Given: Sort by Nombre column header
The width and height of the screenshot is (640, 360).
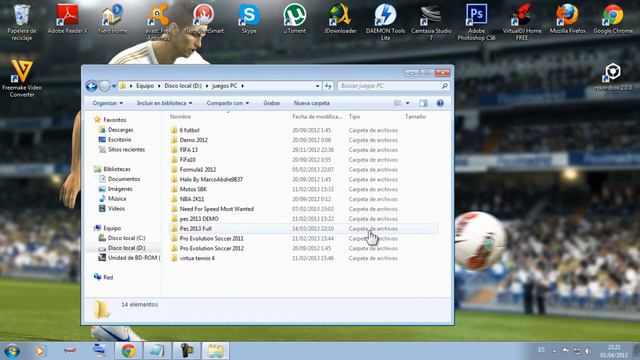Looking at the screenshot, I should coord(180,117).
